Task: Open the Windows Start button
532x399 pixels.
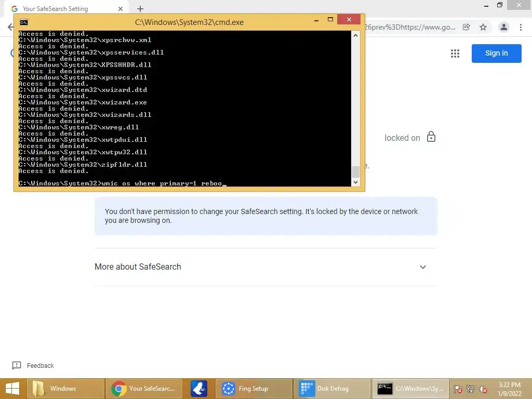Action: click(x=12, y=389)
